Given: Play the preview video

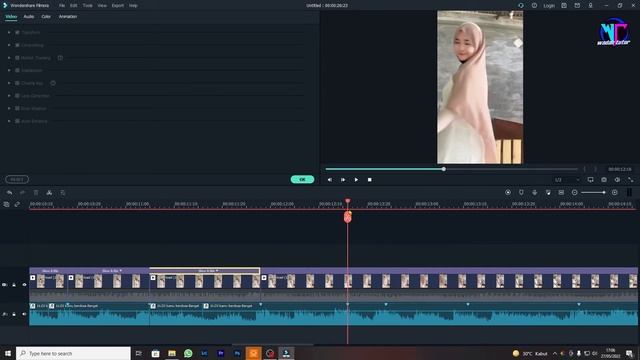Looking at the screenshot, I should coord(356,180).
